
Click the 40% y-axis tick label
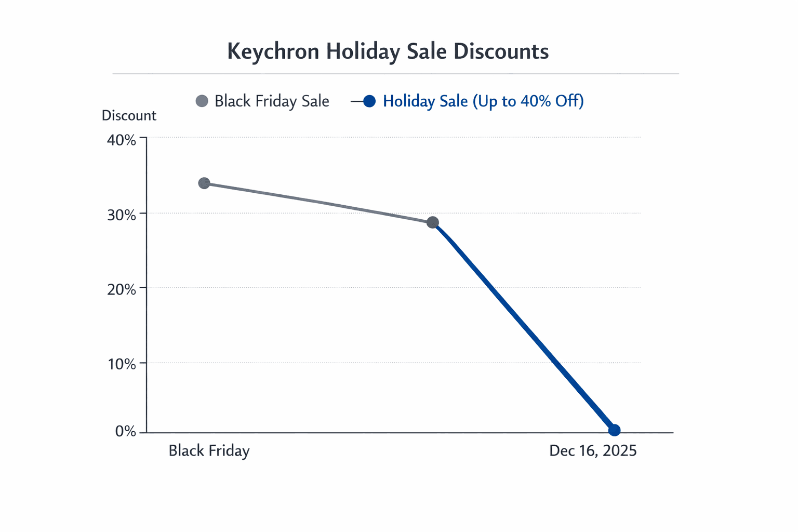[122, 140]
